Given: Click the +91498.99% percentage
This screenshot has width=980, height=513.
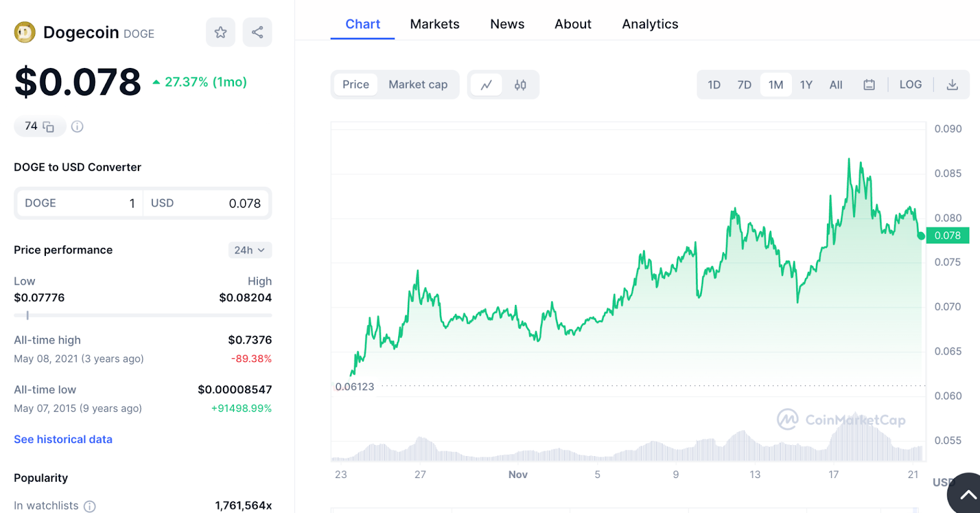Looking at the screenshot, I should [241, 408].
